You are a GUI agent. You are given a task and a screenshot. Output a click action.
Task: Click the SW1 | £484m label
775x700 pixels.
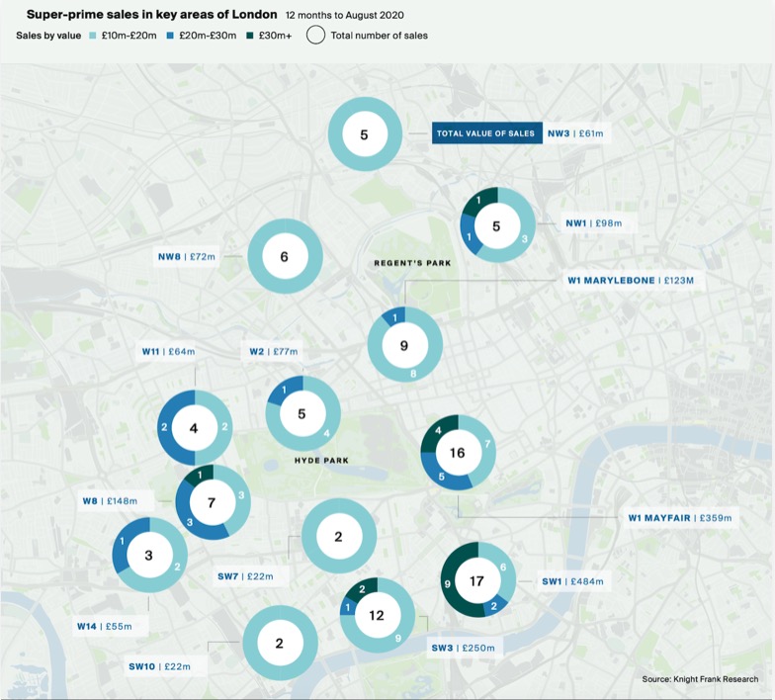tap(571, 581)
